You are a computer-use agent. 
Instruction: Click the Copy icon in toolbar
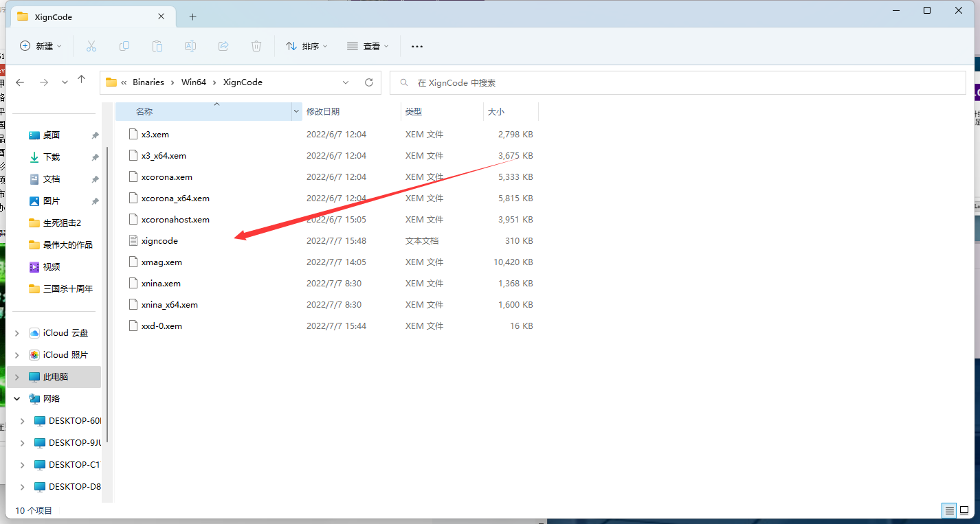[124, 46]
